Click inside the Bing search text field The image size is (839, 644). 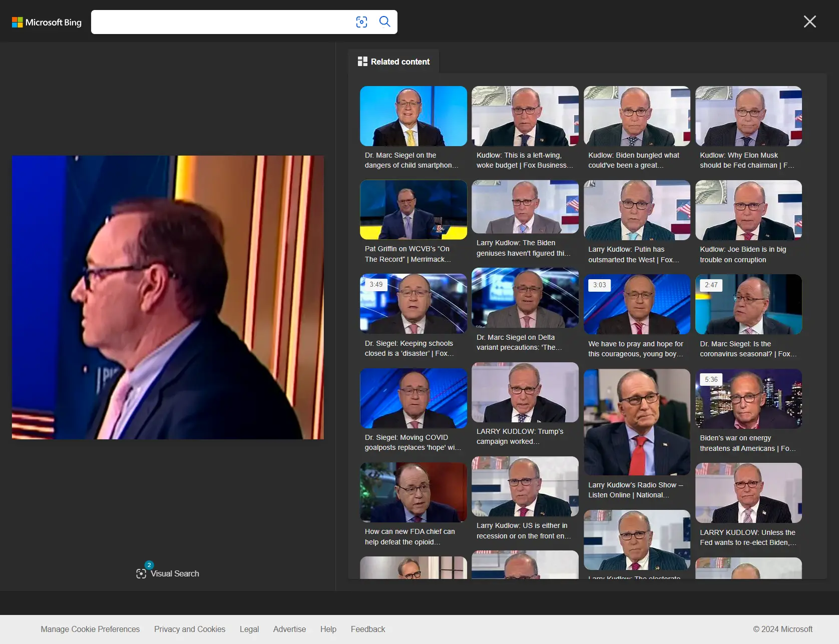click(x=220, y=22)
